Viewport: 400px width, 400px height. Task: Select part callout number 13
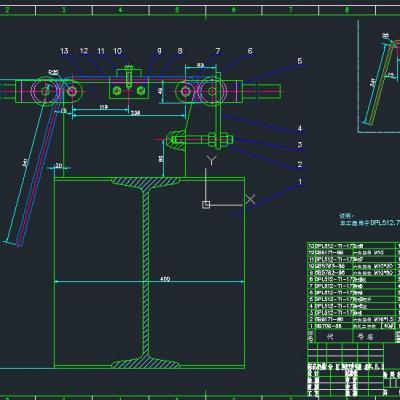64,51
